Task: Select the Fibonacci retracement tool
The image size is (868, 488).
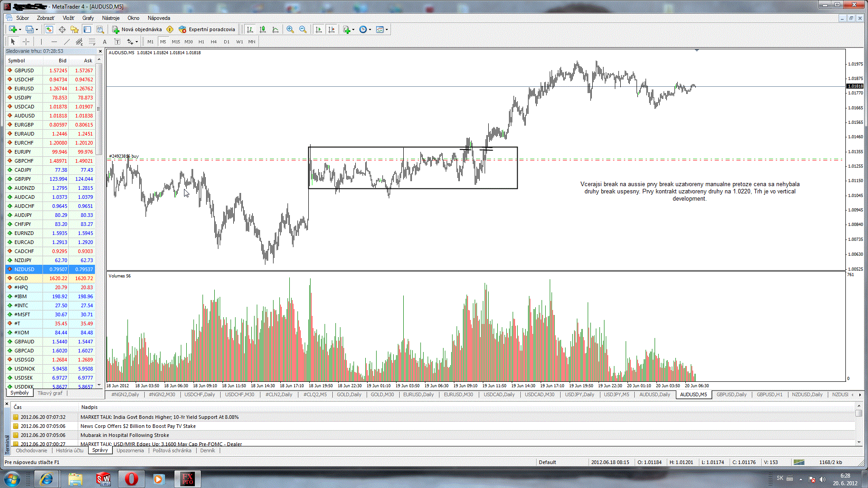Action: click(x=92, y=42)
